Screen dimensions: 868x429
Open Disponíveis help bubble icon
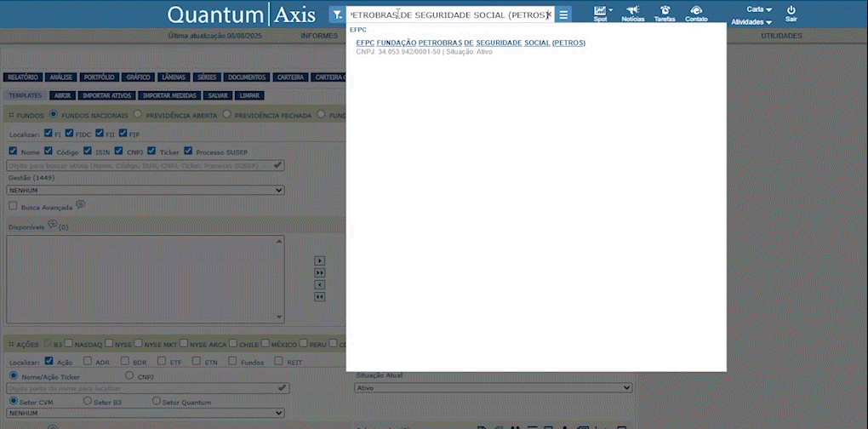(x=53, y=224)
